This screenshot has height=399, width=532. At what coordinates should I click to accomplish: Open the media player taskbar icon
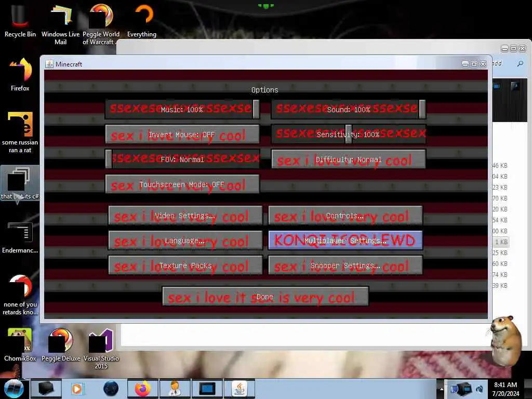point(77,389)
